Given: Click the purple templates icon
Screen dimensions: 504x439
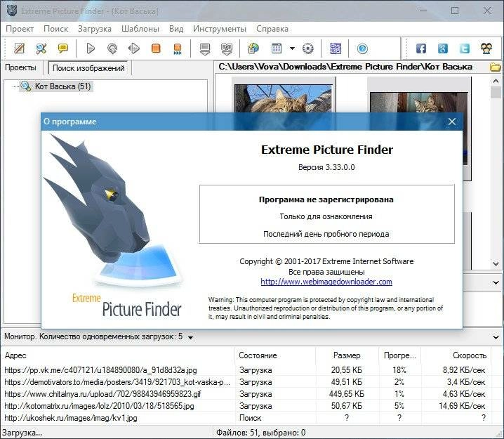Looking at the screenshot, I should (x=336, y=48).
